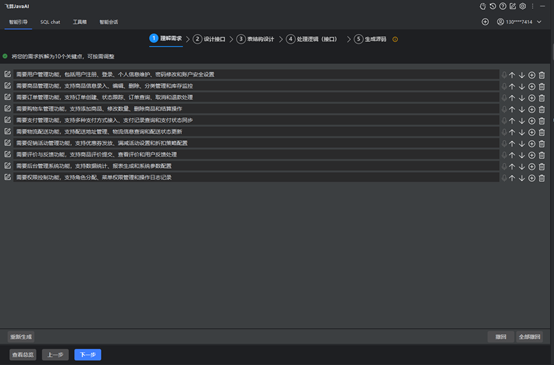Add a row after 促销活动管理 requirement
This screenshot has width=554, height=365.
(532, 144)
